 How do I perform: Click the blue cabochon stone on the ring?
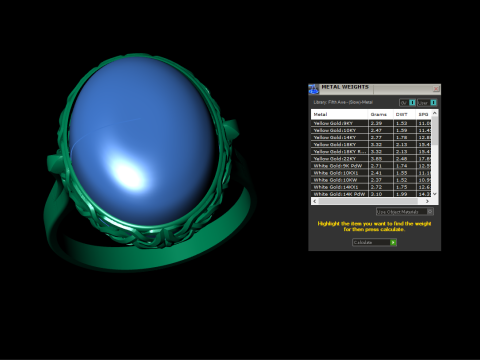pyautogui.click(x=143, y=142)
